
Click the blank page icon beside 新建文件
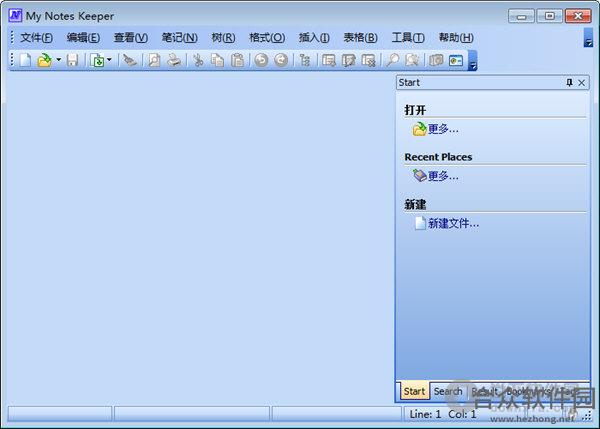point(420,223)
